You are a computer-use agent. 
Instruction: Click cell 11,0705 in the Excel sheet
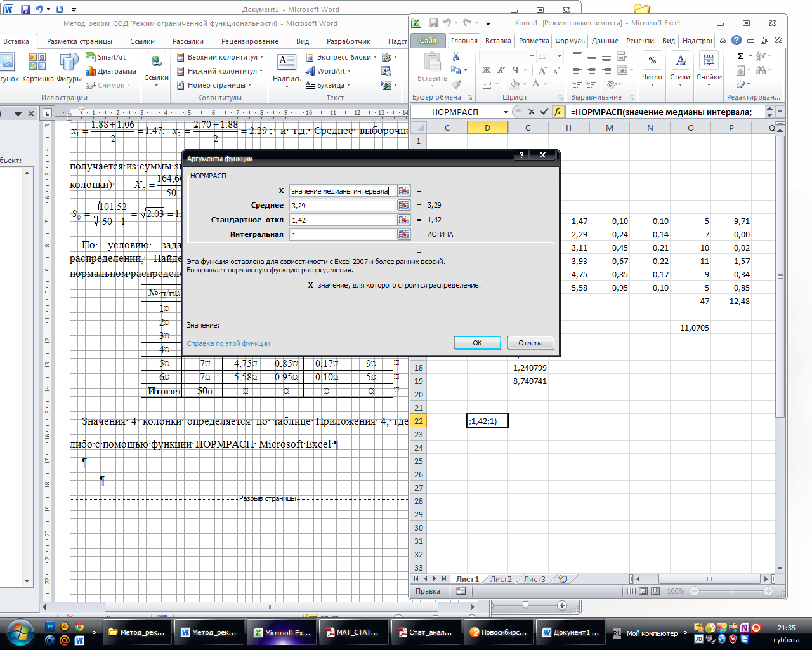[x=691, y=328]
